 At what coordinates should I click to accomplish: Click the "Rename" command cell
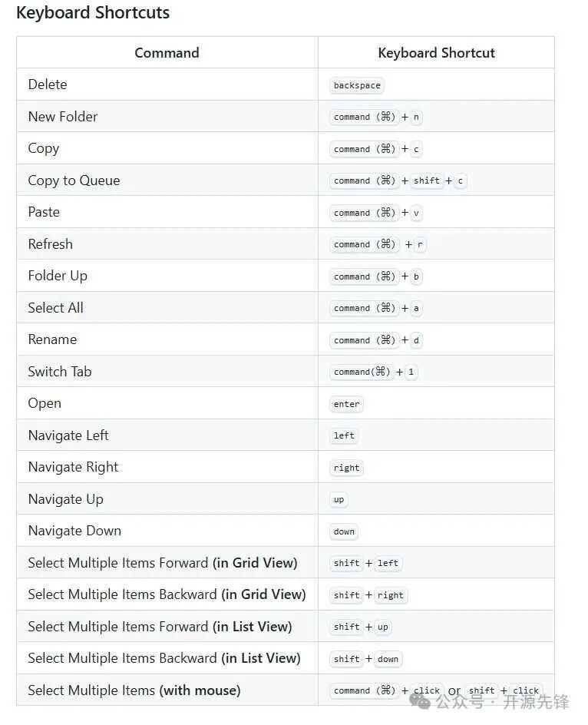tap(52, 339)
